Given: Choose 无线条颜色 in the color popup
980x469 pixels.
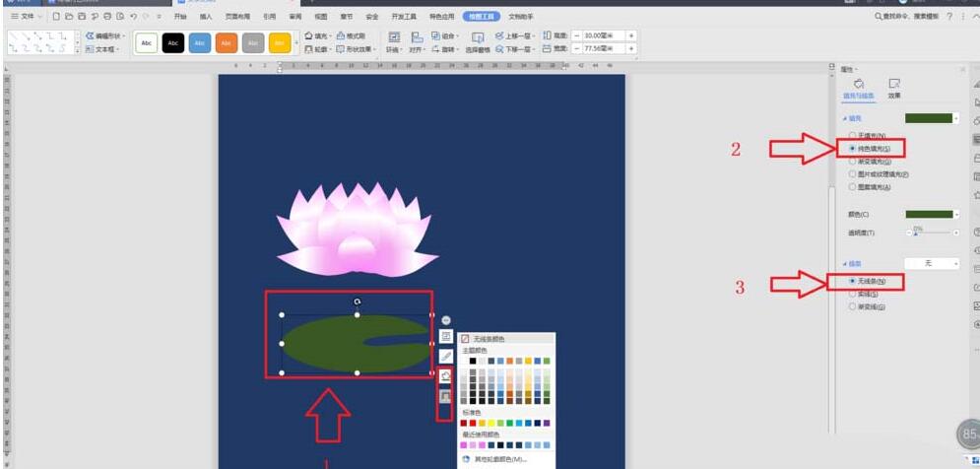Looking at the screenshot, I should [x=489, y=339].
